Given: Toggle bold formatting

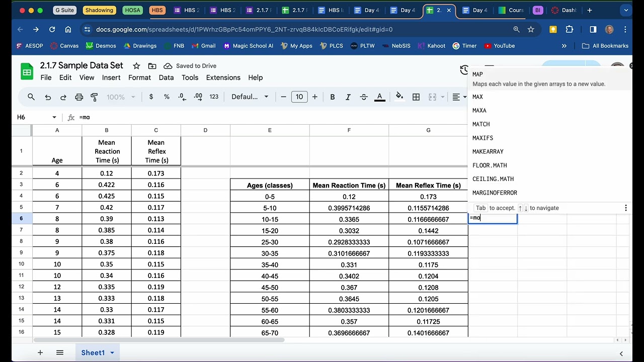Looking at the screenshot, I should tap(333, 97).
